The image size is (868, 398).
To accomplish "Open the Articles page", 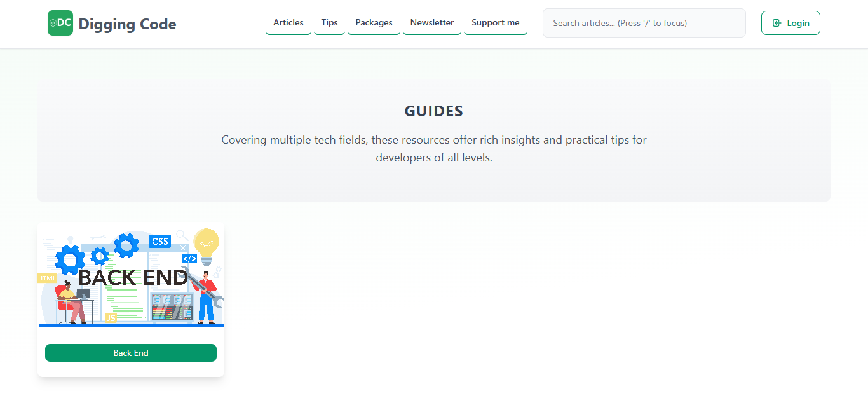I will 288,22.
